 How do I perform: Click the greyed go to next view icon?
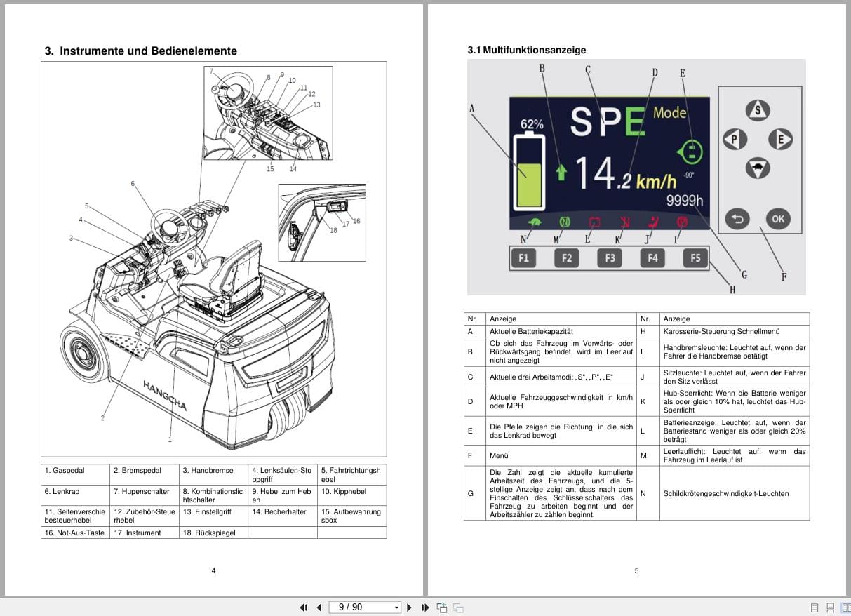458,608
